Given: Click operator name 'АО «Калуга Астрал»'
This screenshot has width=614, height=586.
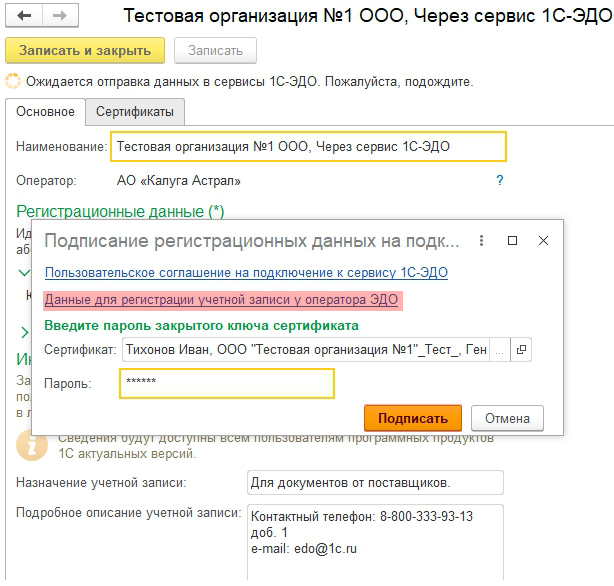Looking at the screenshot, I should (x=179, y=181).
